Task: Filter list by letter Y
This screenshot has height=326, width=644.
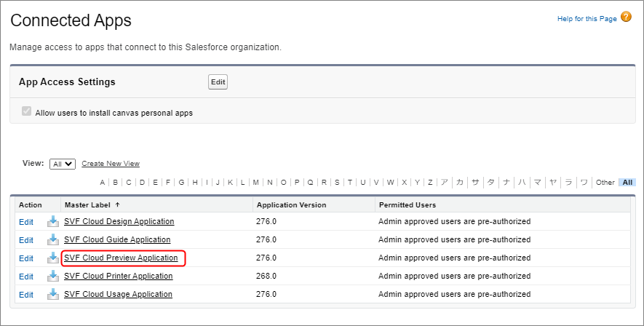Action: pos(417,183)
